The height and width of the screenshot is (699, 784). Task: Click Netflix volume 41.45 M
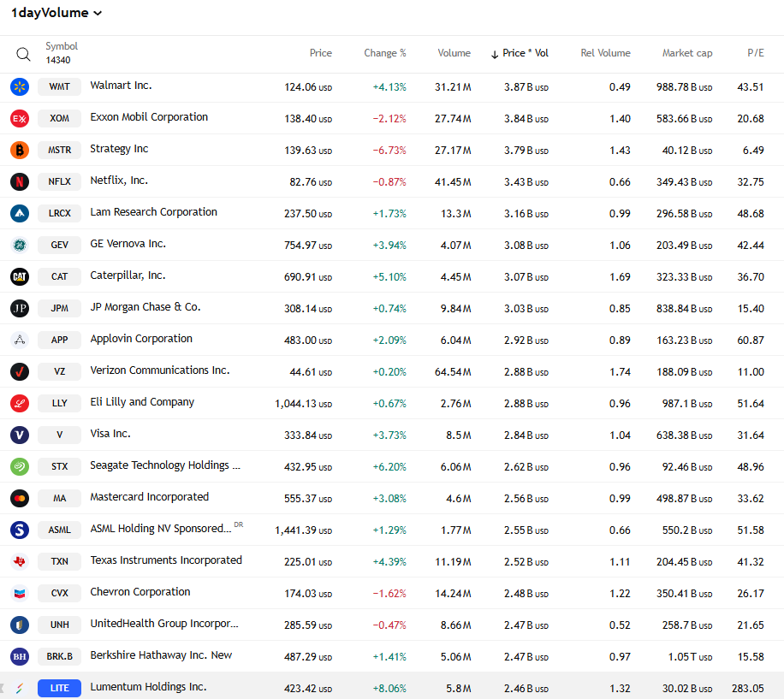pyautogui.click(x=453, y=182)
